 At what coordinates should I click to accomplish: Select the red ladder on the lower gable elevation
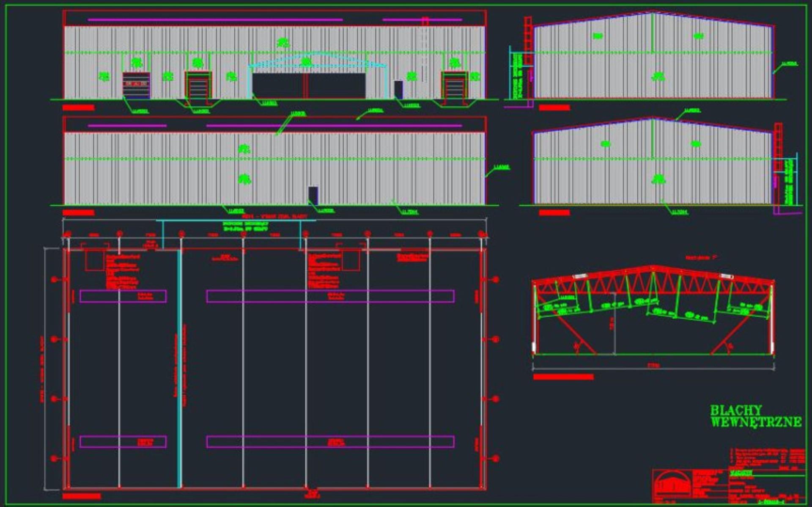click(778, 147)
